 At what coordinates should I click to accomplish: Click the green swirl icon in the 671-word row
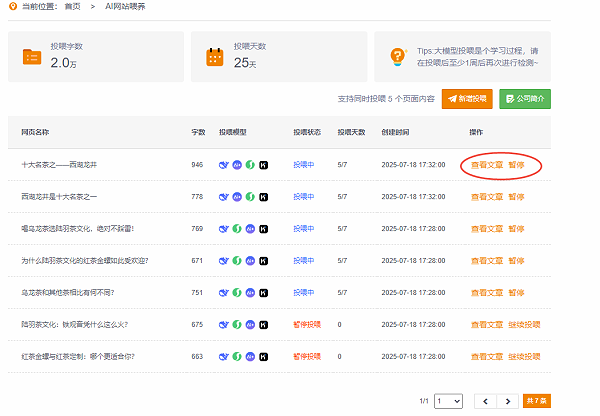(237, 261)
